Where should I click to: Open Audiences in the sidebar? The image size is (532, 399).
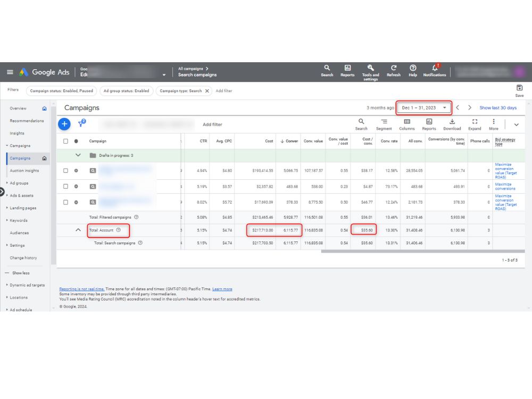(19, 233)
